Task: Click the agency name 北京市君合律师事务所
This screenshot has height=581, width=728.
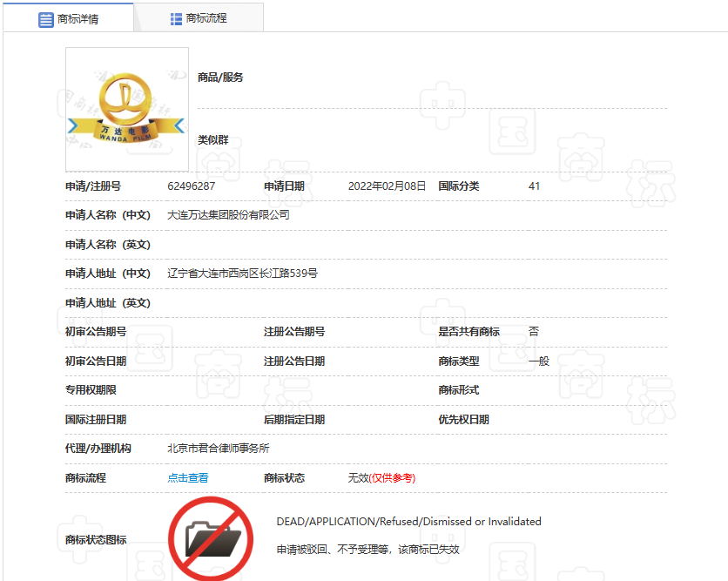Action: 219,449
